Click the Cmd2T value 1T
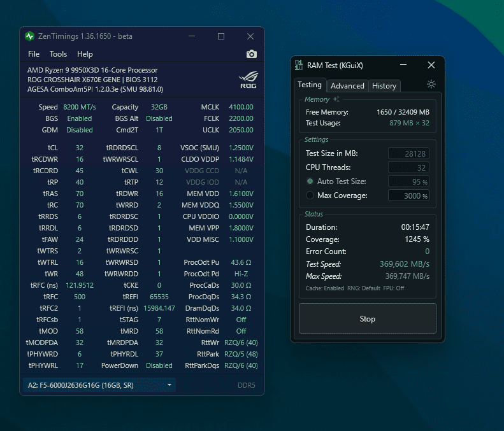The height and width of the screenshot is (431, 504). 159,130
